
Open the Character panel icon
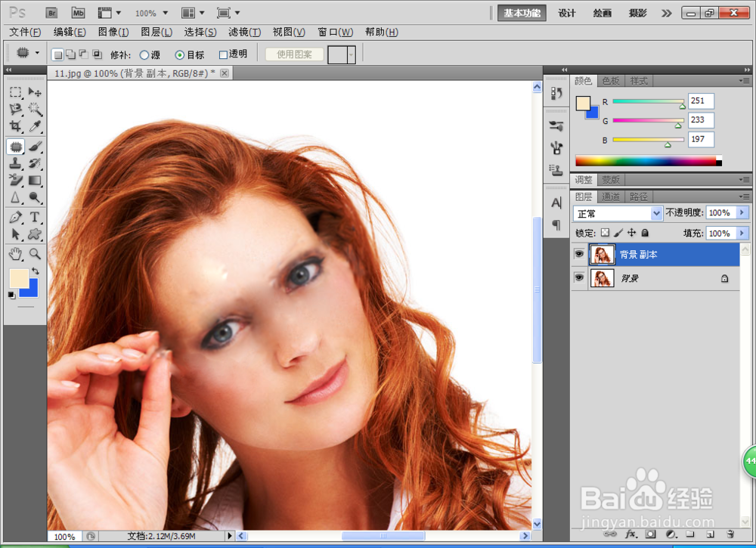(x=556, y=203)
